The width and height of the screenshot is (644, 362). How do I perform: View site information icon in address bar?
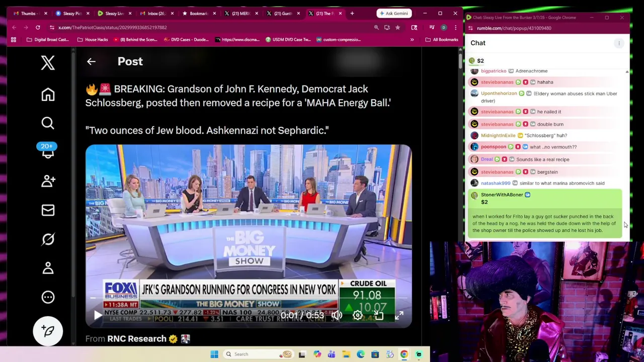coord(52,28)
